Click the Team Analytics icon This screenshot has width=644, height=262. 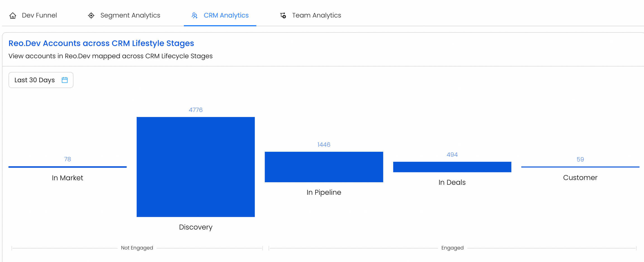(x=283, y=16)
